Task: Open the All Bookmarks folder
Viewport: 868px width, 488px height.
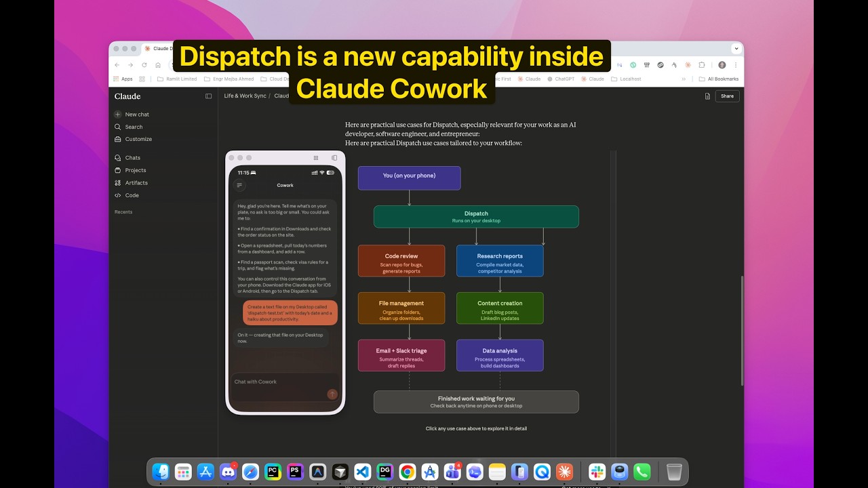Action: (719, 79)
